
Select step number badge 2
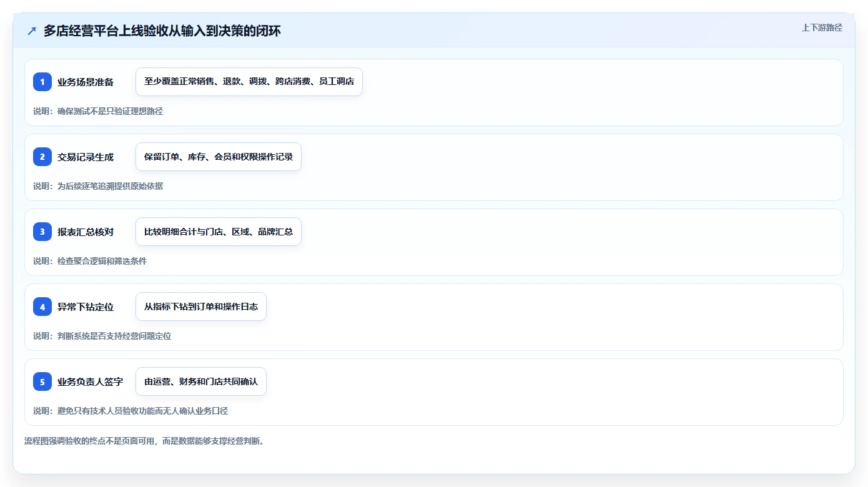pyautogui.click(x=42, y=157)
